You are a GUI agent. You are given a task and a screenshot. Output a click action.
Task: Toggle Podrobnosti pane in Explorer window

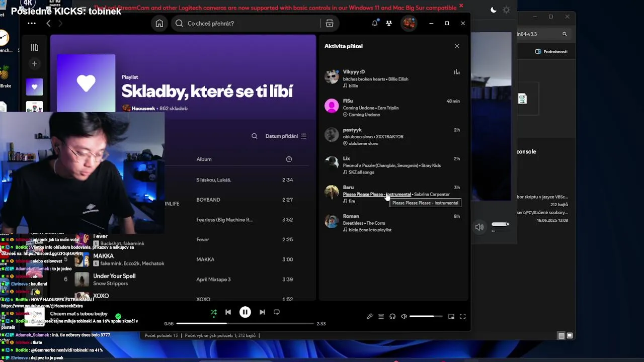[551, 52]
